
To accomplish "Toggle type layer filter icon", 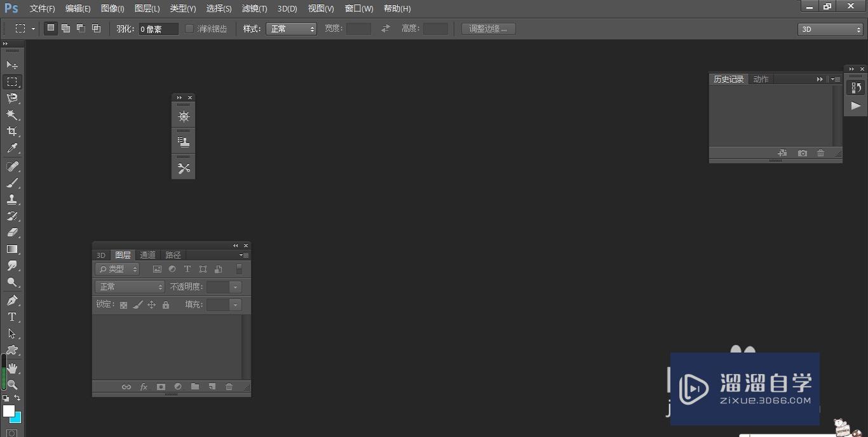I will (187, 269).
